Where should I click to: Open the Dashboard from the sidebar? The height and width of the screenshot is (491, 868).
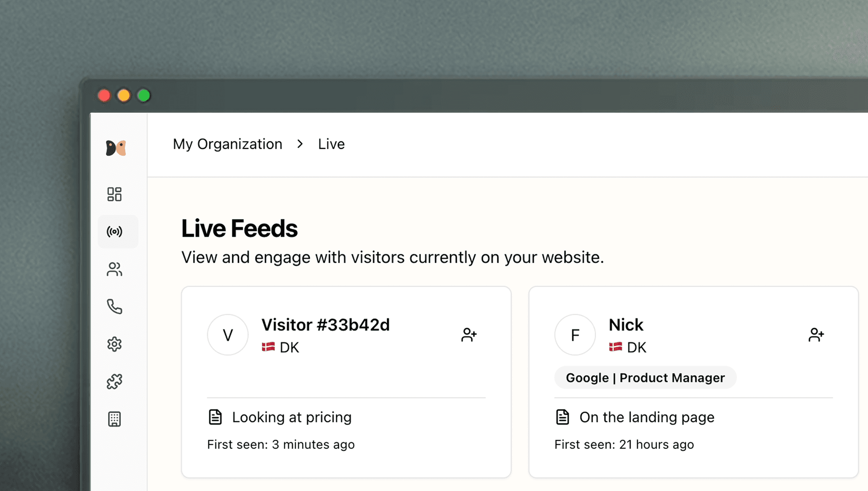tap(114, 194)
